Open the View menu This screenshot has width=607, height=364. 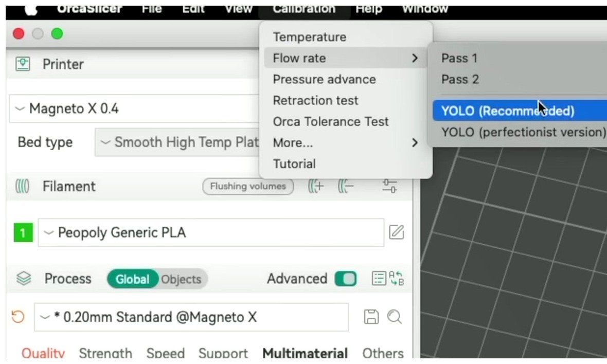[x=239, y=9]
